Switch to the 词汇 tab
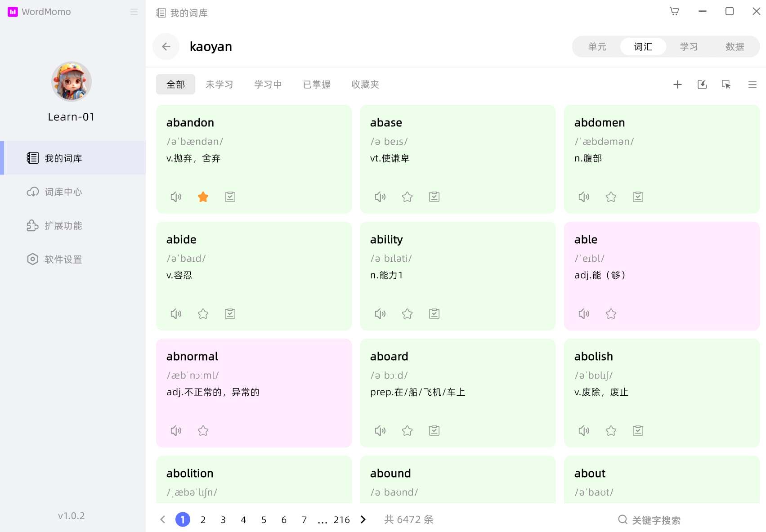This screenshot has width=766, height=532. pyautogui.click(x=643, y=47)
